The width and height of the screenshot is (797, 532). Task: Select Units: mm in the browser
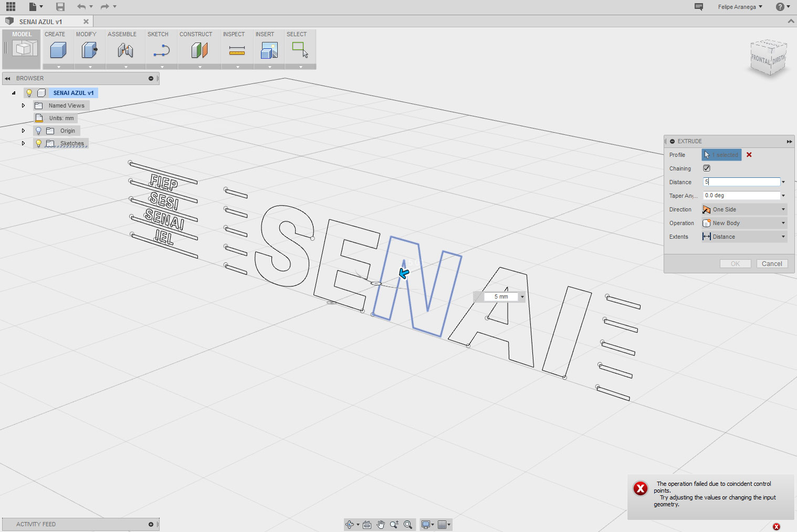61,118
